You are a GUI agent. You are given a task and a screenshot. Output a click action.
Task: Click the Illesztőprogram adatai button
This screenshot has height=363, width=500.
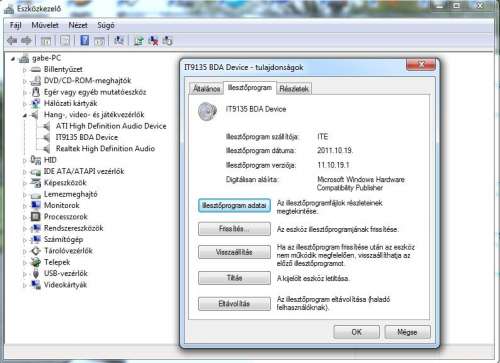pos(234,206)
